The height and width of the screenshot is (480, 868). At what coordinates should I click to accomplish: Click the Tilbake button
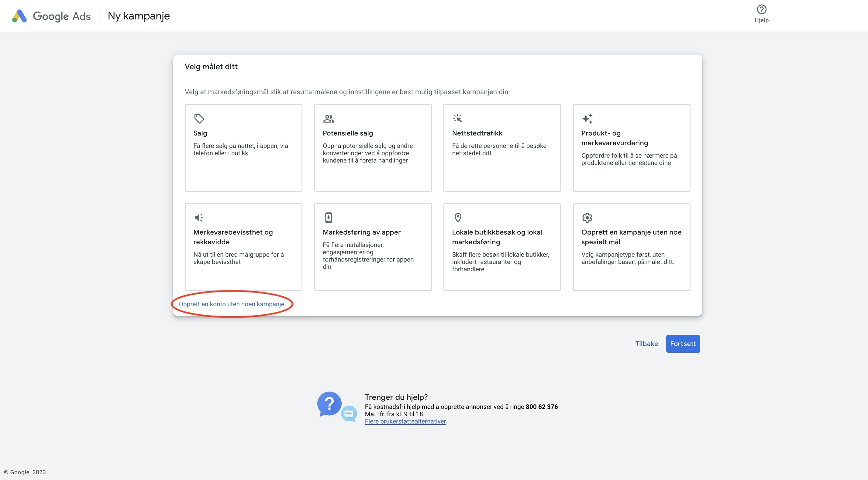point(646,344)
